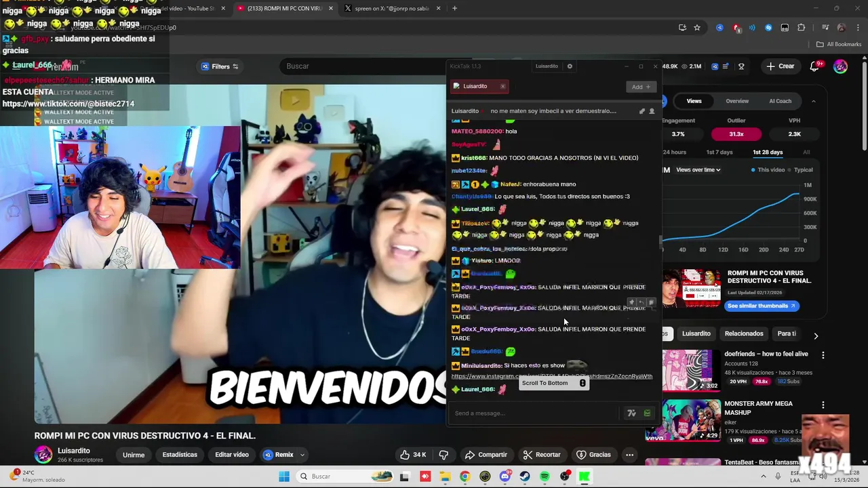Copy the hovered chat message

click(651, 302)
